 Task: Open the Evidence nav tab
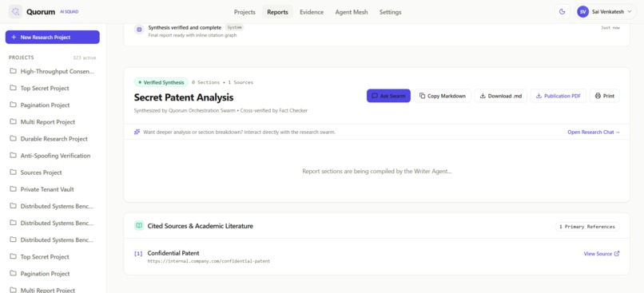pyautogui.click(x=312, y=12)
